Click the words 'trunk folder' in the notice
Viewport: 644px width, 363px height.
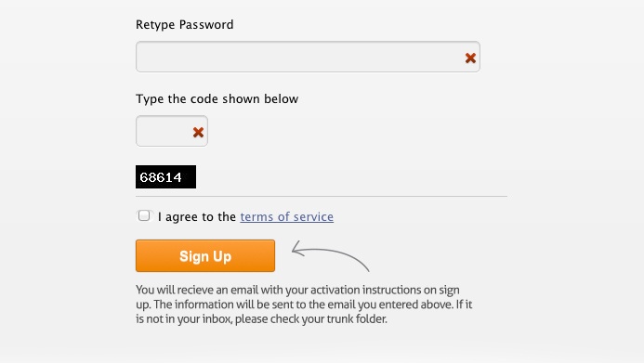[357, 319]
